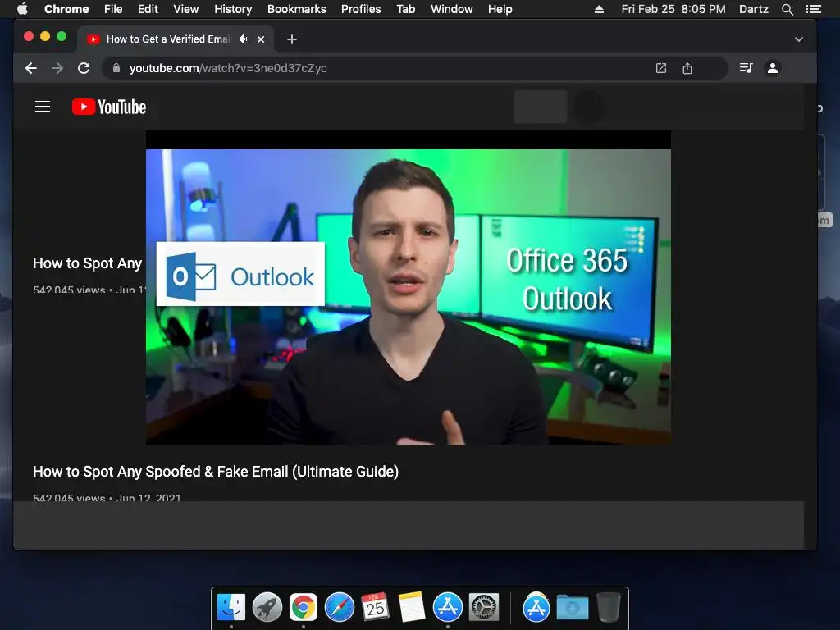Click the Spoofed & Fake Email video title
Image resolution: width=840 pixels, height=630 pixels.
pyautogui.click(x=216, y=472)
